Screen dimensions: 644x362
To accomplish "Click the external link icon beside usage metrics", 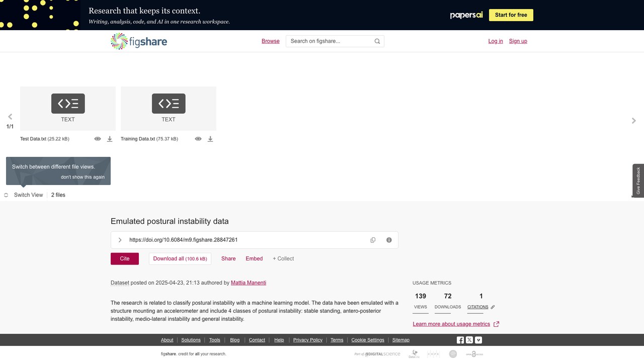I will point(497,324).
